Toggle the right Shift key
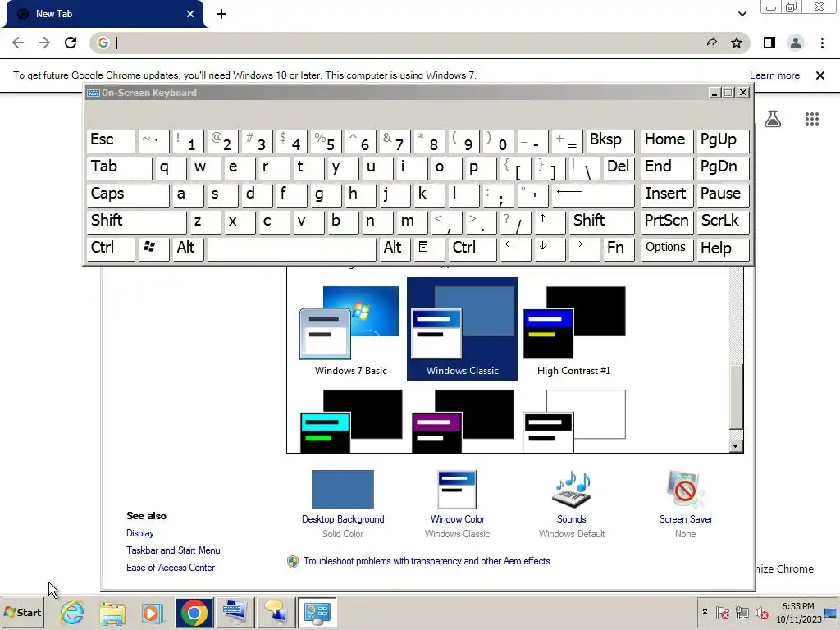The image size is (840, 630). [x=602, y=221]
